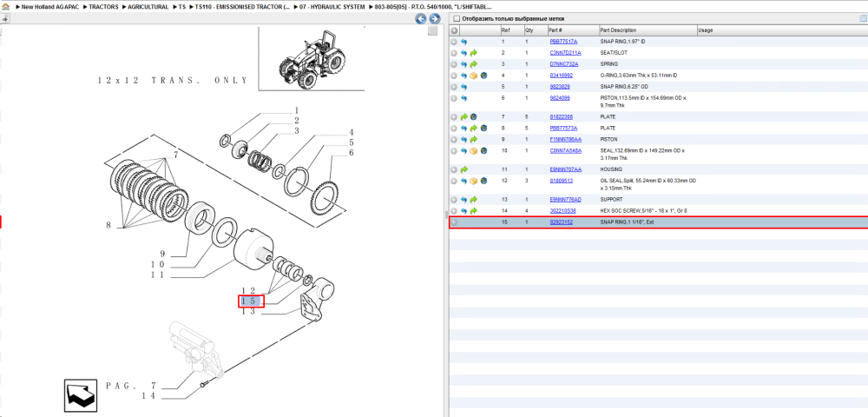Click green arrow on PBB77573A PLATE row
The width and height of the screenshot is (868, 417).
click(473, 128)
